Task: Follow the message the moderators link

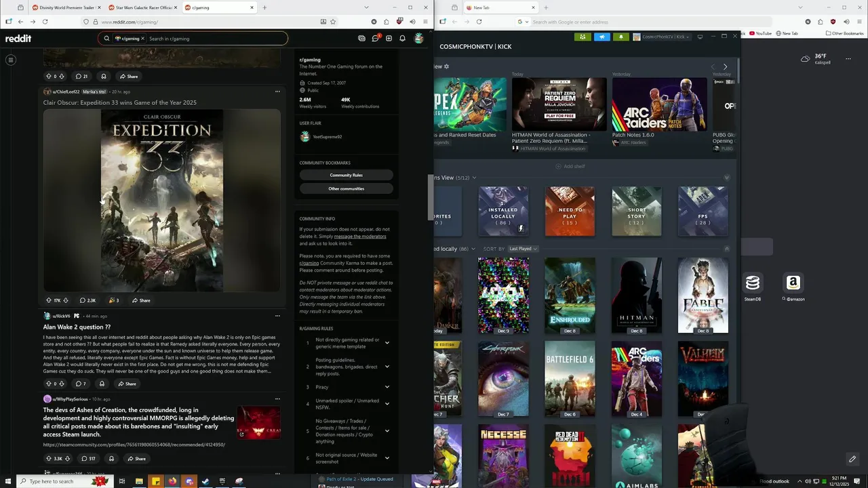Action: (x=360, y=236)
